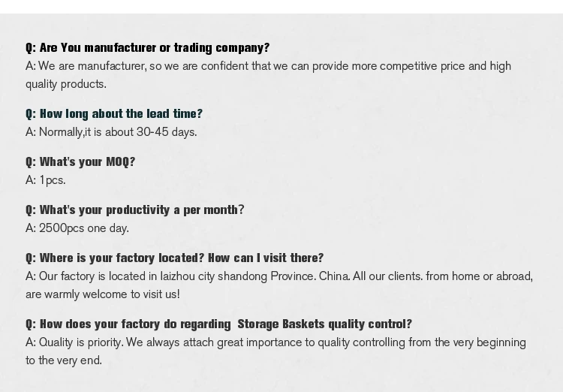Click the "to the very end." line
The width and height of the screenshot is (563, 392).
[64, 360]
